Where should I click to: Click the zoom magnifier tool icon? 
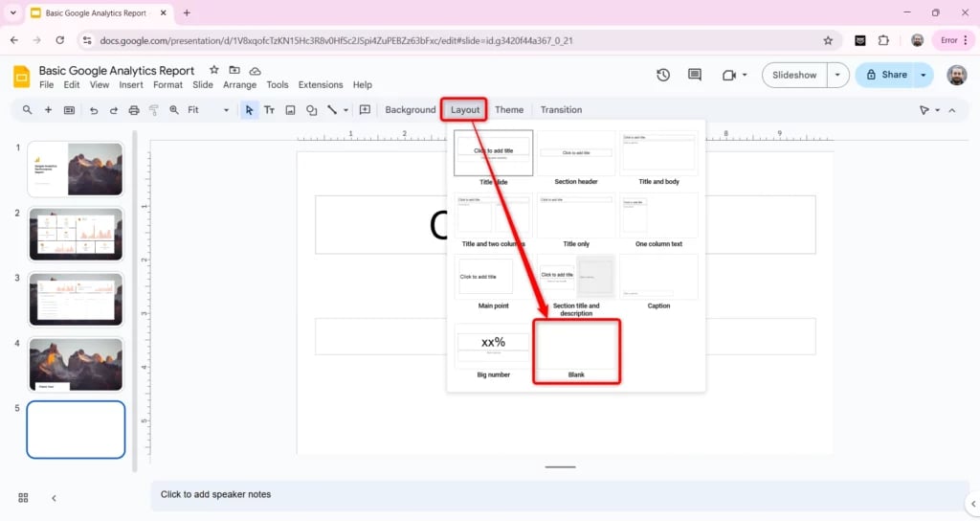(x=174, y=110)
